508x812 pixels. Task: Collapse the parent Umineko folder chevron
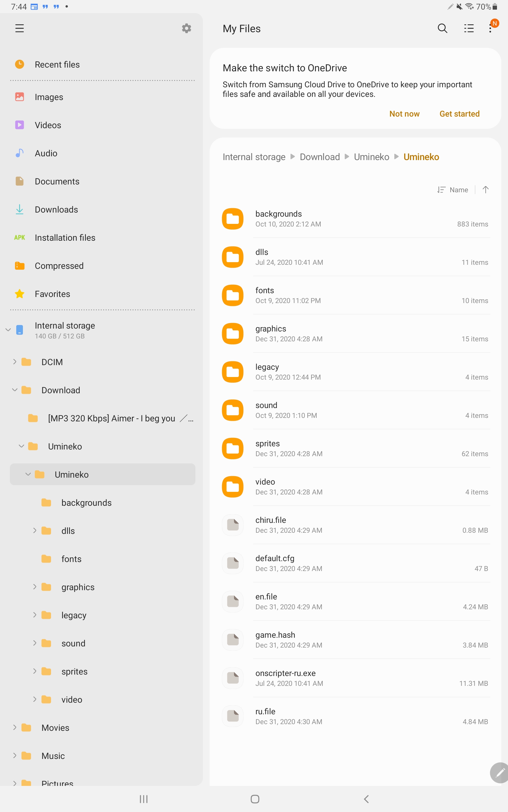(x=21, y=446)
